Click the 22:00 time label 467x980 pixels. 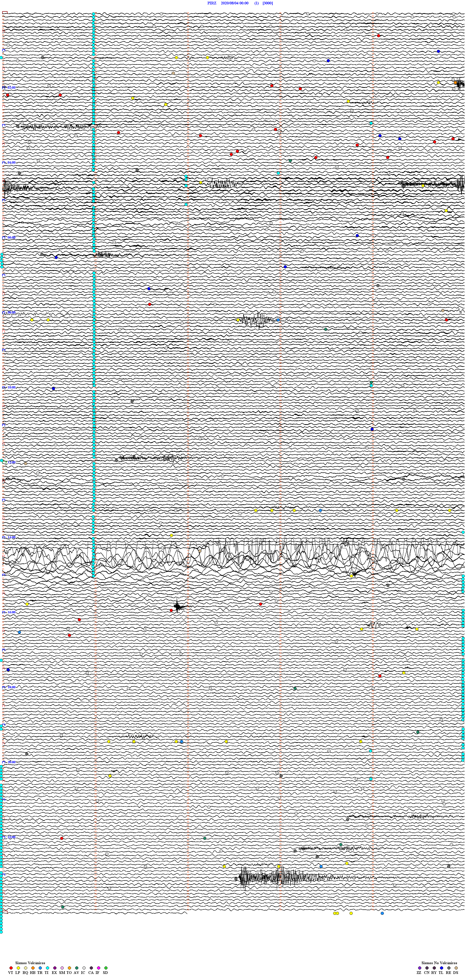(x=11, y=837)
